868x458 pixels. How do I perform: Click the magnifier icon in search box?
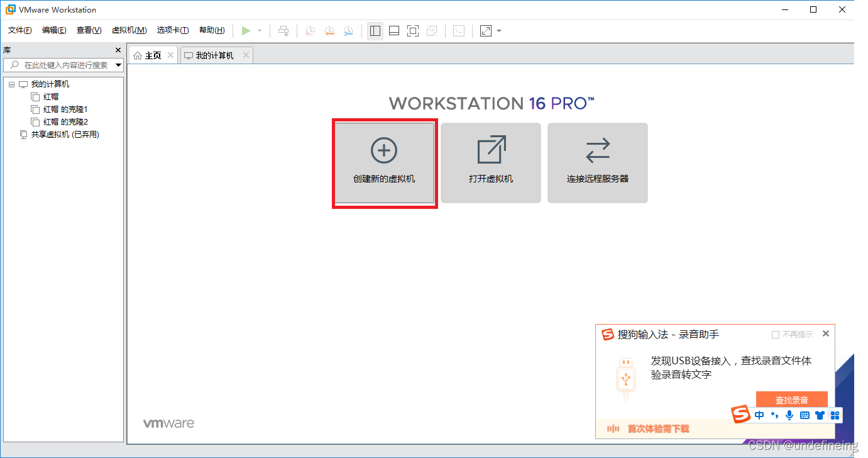point(13,65)
